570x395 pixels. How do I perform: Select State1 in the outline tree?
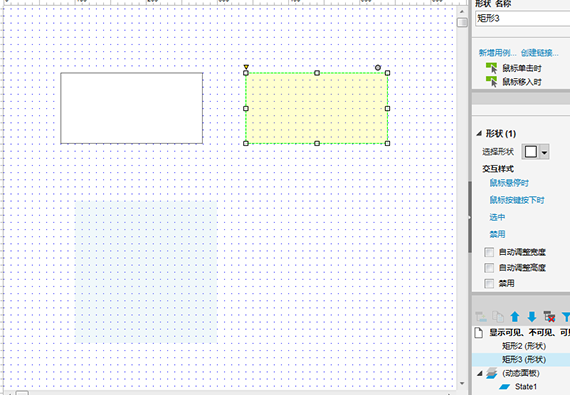coord(526,387)
